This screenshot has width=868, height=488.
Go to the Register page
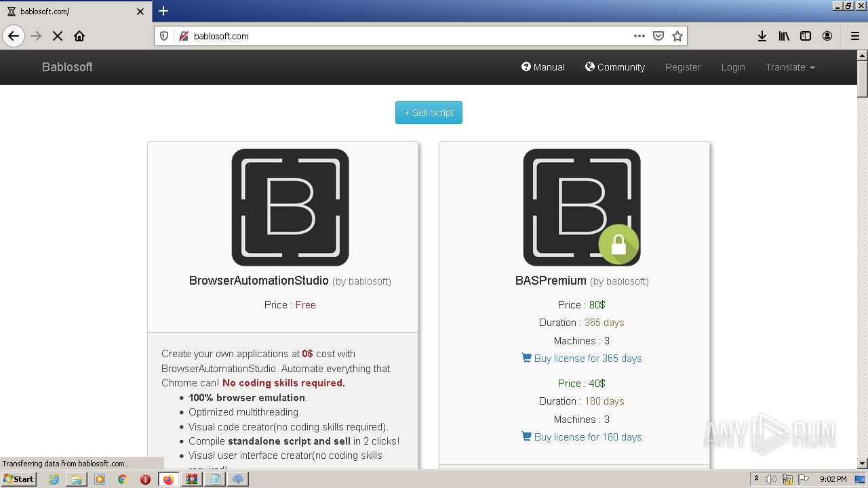click(683, 67)
